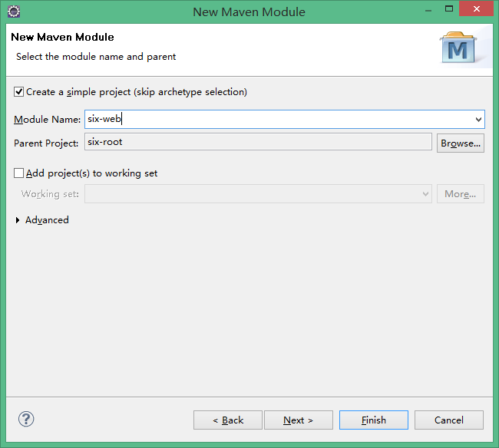The image size is (499, 448).
Task: Click the bold 'New Maven Module' heading
Action: click(62, 37)
